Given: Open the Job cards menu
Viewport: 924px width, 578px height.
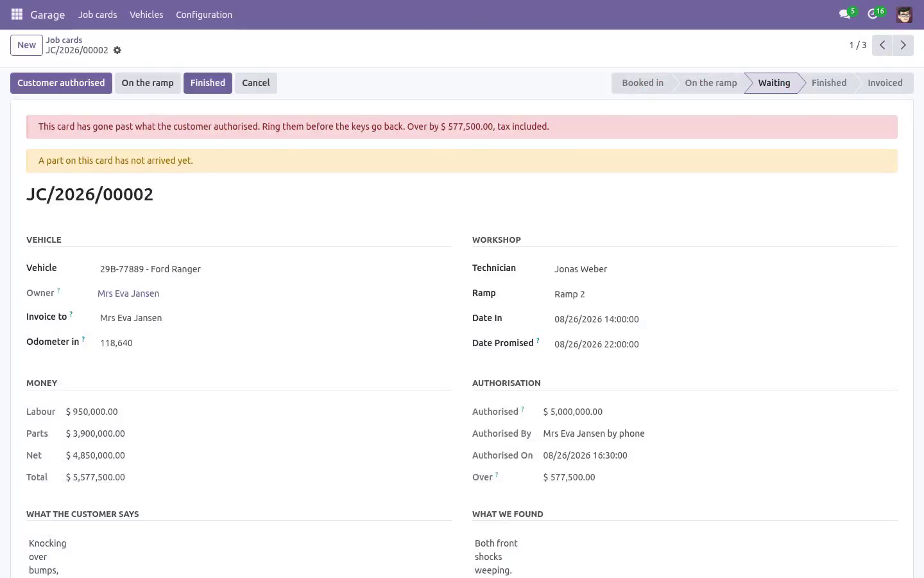Looking at the screenshot, I should 98,14.
